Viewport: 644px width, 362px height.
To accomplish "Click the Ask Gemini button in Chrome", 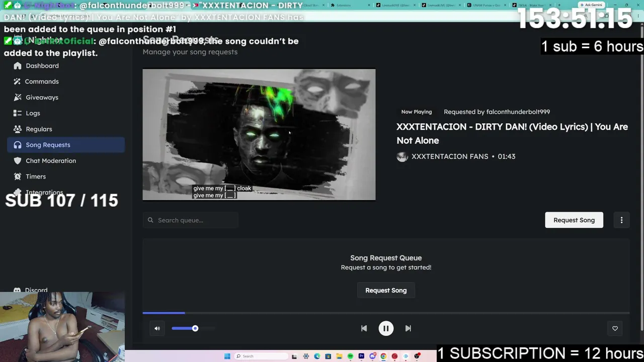I will (x=591, y=5).
